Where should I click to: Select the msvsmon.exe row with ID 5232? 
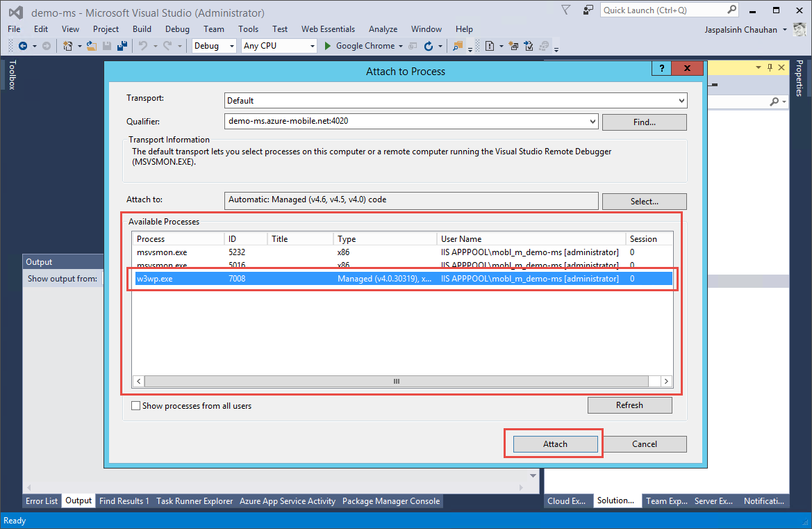pos(402,252)
